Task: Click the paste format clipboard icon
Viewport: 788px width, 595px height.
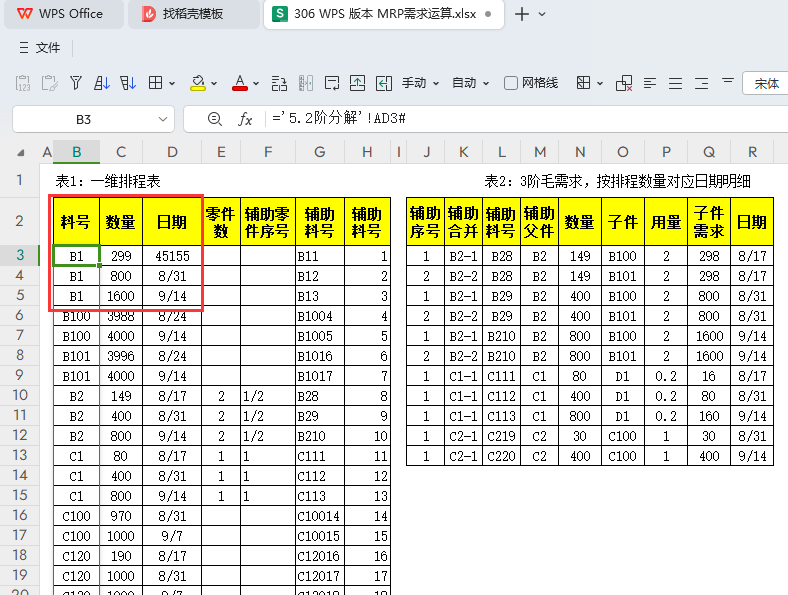Action: pos(49,83)
